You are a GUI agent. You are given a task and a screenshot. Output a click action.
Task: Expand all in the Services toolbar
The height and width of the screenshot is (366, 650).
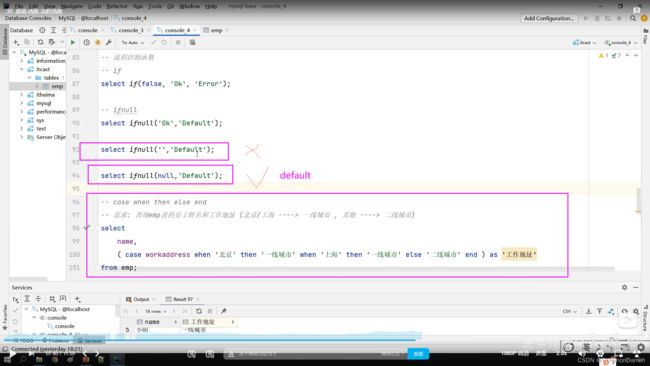tap(27, 299)
